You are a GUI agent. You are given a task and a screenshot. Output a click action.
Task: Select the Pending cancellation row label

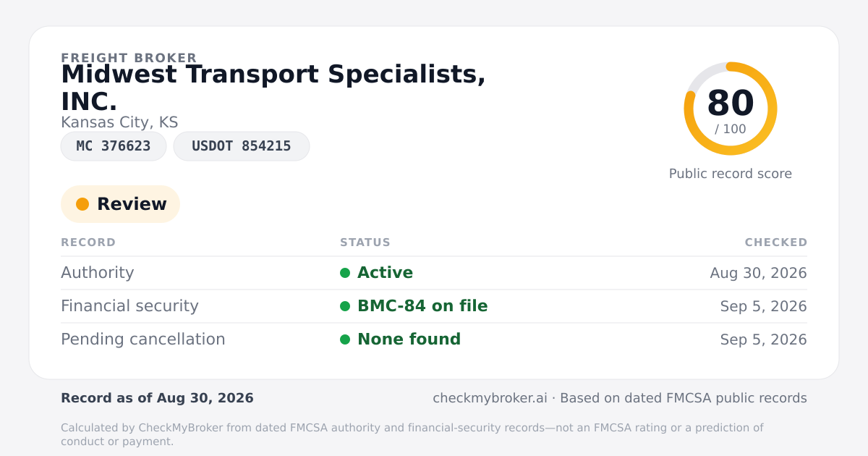tap(143, 339)
